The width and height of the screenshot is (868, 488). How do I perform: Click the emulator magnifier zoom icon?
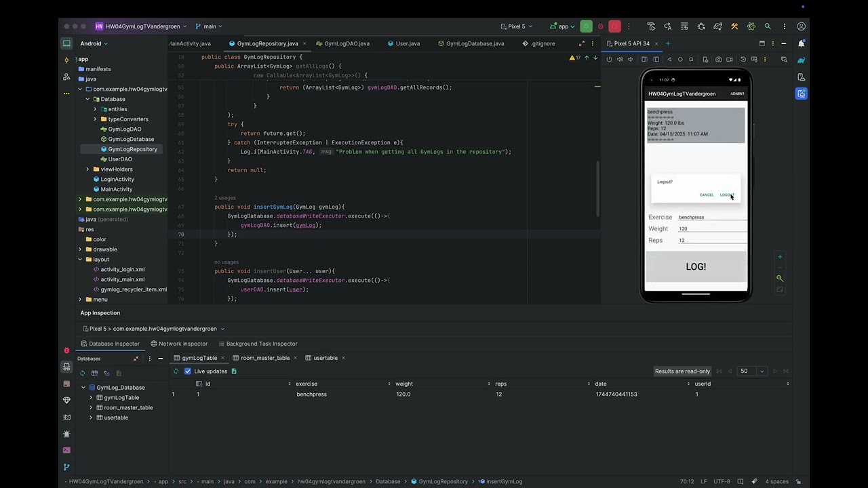pos(780,279)
